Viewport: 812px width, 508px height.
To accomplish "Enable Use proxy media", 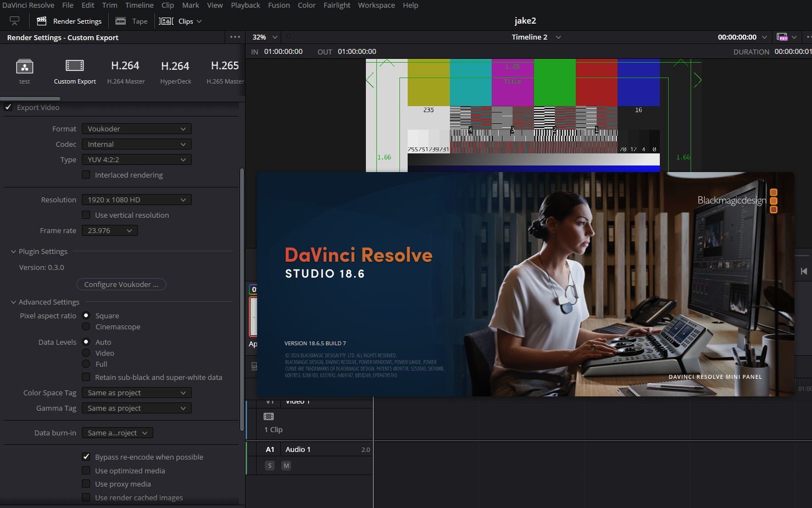I will click(x=86, y=484).
